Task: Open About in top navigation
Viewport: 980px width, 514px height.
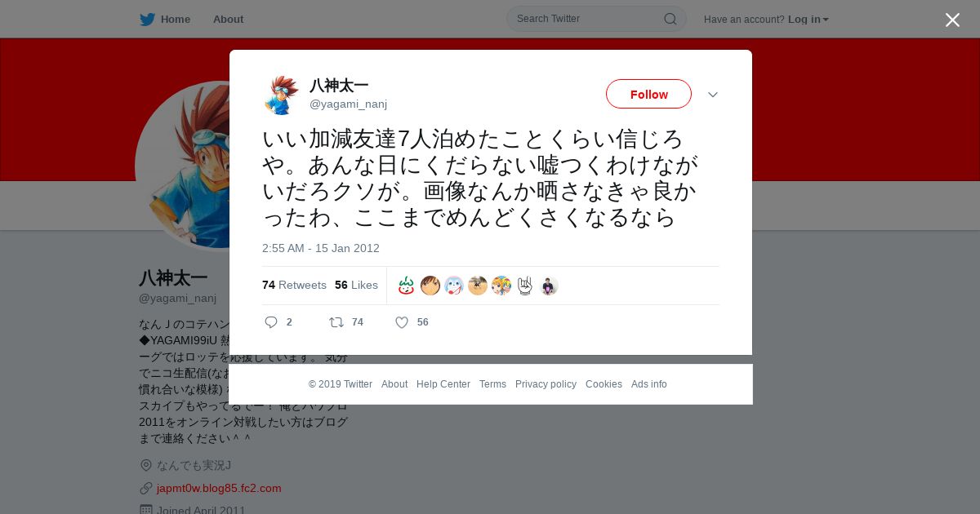Action: (228, 20)
